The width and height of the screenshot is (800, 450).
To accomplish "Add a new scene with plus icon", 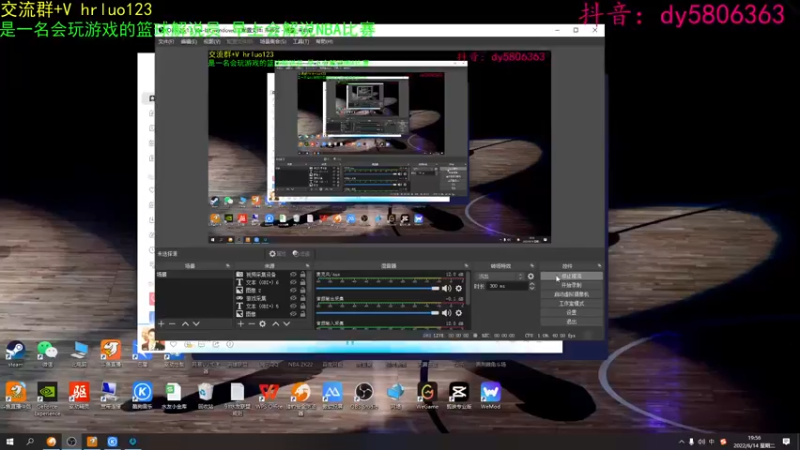I will coord(161,324).
